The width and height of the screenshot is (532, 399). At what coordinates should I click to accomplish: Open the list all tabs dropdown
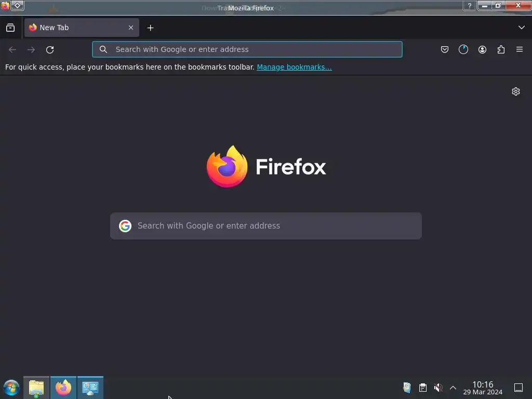coord(522,28)
